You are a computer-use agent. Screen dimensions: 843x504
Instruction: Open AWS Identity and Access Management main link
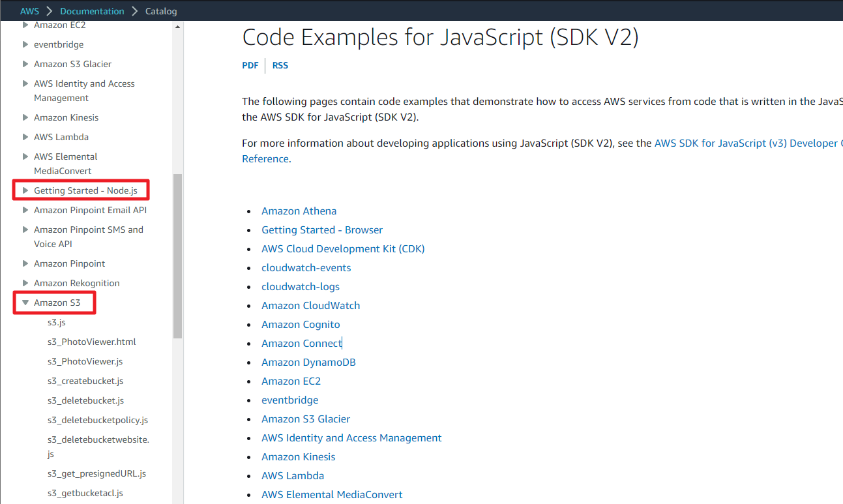click(x=352, y=437)
